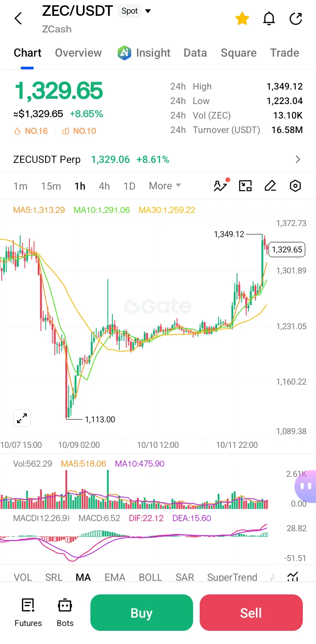Open the indicator settings icon at row end
Screen dimensions: 316x644
point(293,576)
